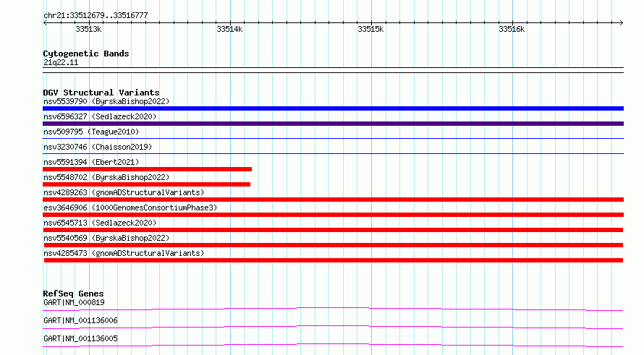The image size is (644, 355).
Task: Open variant label nsv5539790 (ByrskaBishop2022)
Action: 106,101
